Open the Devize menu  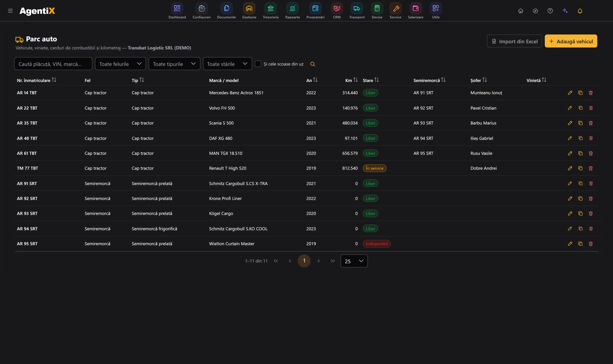[x=377, y=11]
